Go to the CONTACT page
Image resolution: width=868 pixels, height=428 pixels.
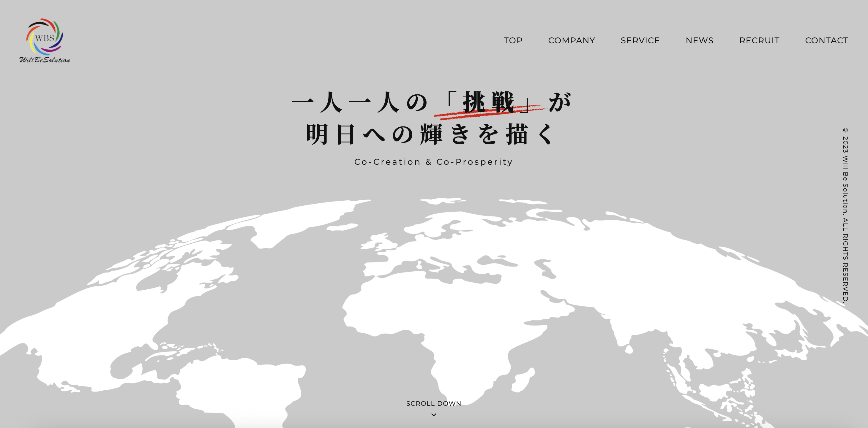tap(826, 41)
